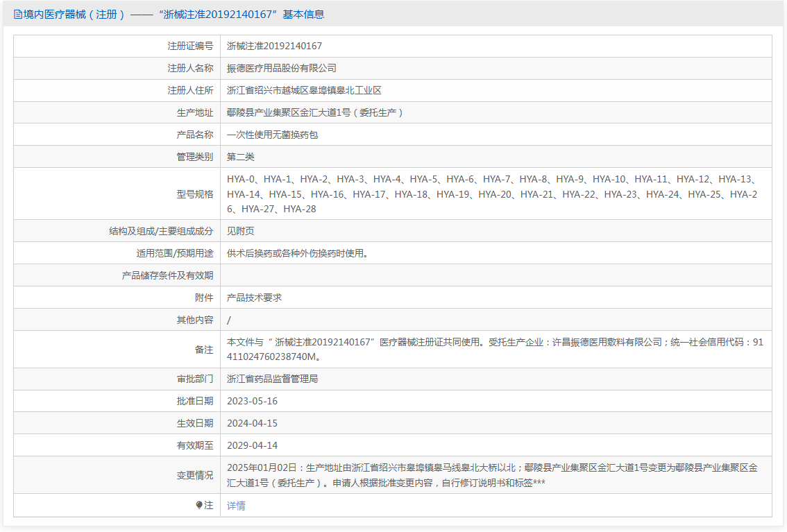Click the lightbulb icon beside 注

coord(199,505)
